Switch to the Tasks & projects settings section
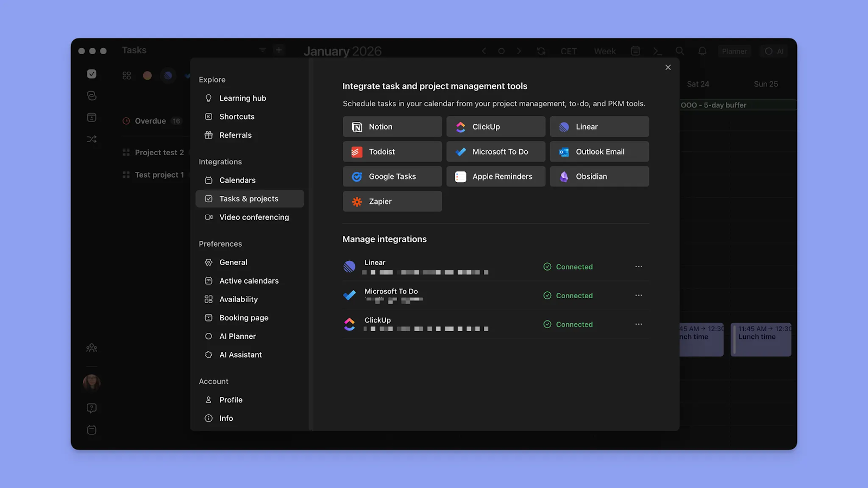 click(248, 198)
